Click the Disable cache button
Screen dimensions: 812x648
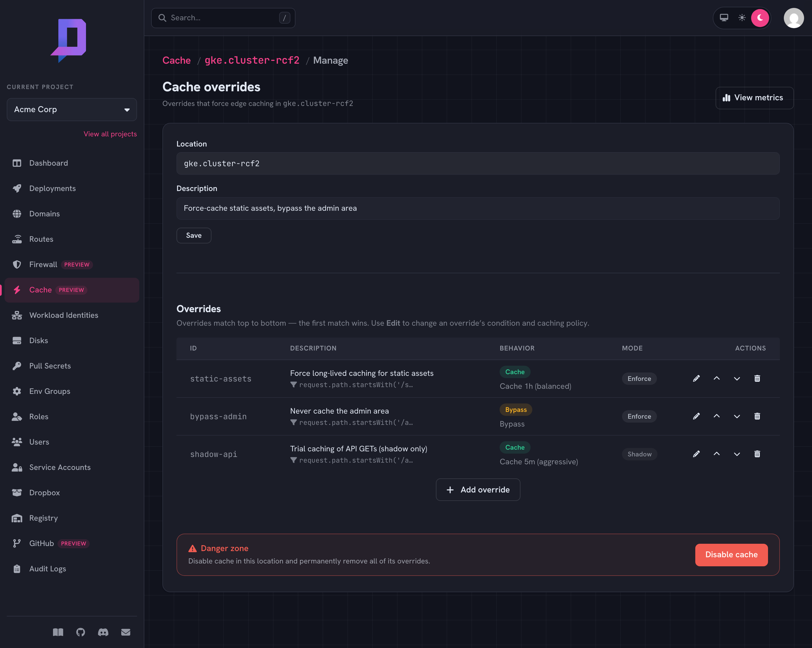(731, 555)
